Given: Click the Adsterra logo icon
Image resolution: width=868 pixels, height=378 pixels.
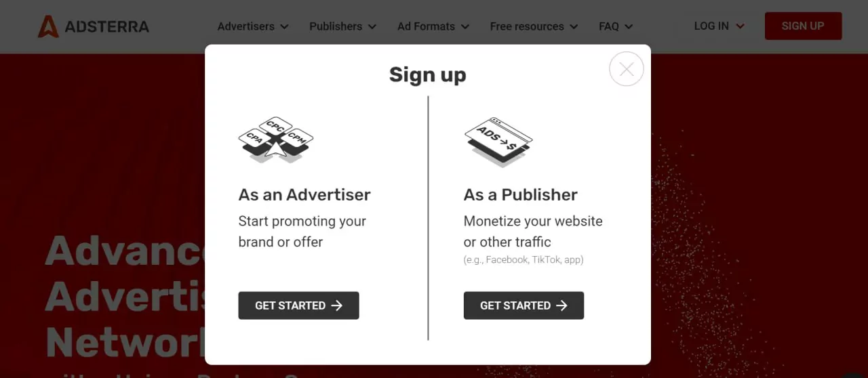Looking at the screenshot, I should coord(48,26).
